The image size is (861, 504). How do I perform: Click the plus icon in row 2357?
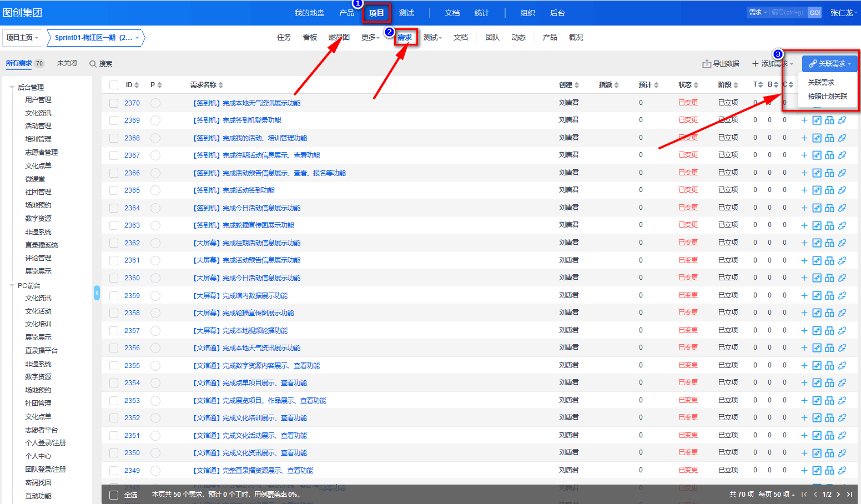click(804, 331)
